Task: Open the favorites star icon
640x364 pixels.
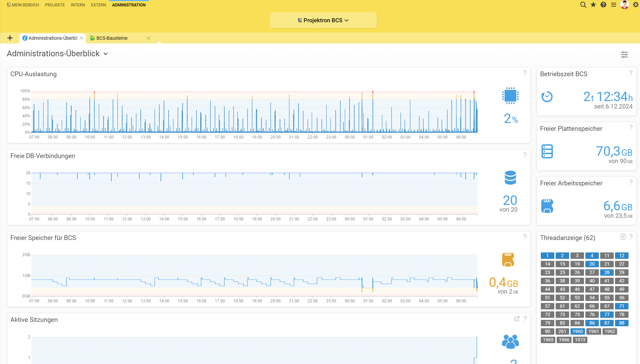Action: point(593,5)
